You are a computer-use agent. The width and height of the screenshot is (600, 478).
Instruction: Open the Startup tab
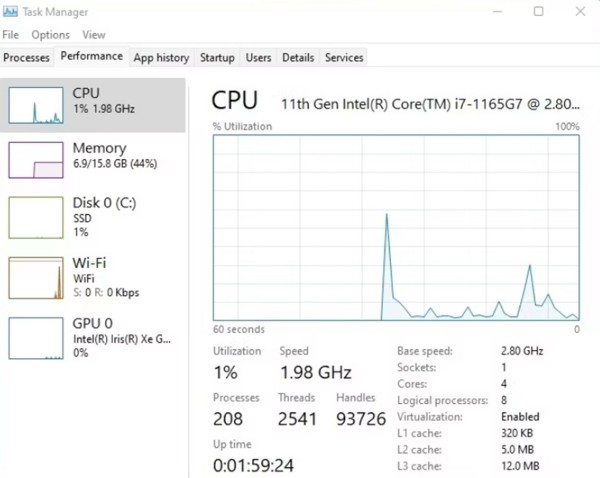click(x=217, y=58)
